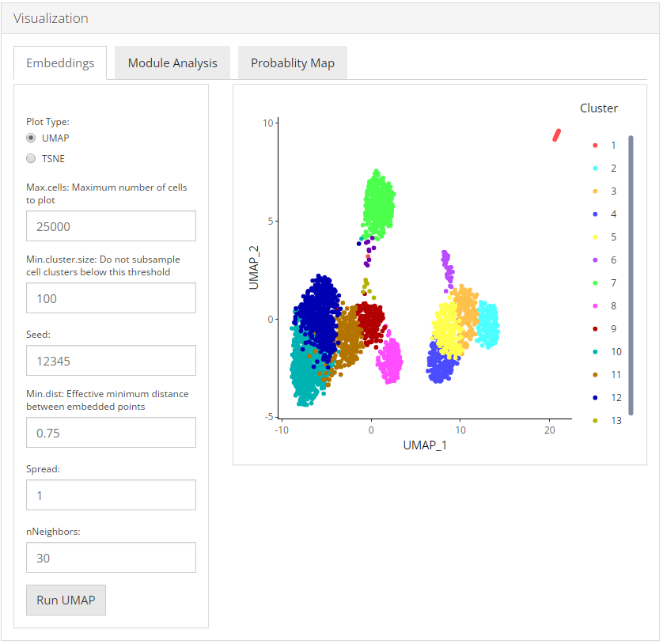Click cluster 5 yellow legend marker

(595, 237)
